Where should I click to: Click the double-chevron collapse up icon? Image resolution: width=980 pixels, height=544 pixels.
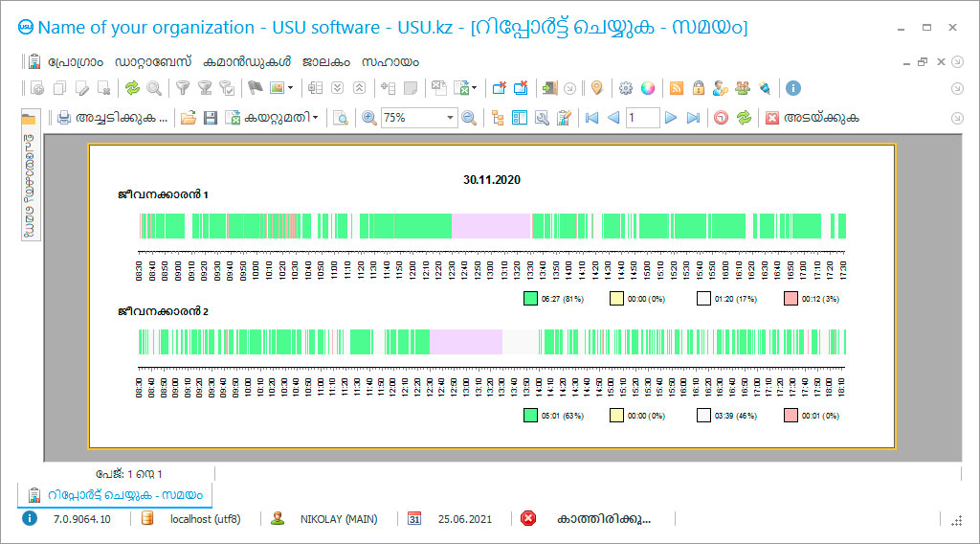360,88
